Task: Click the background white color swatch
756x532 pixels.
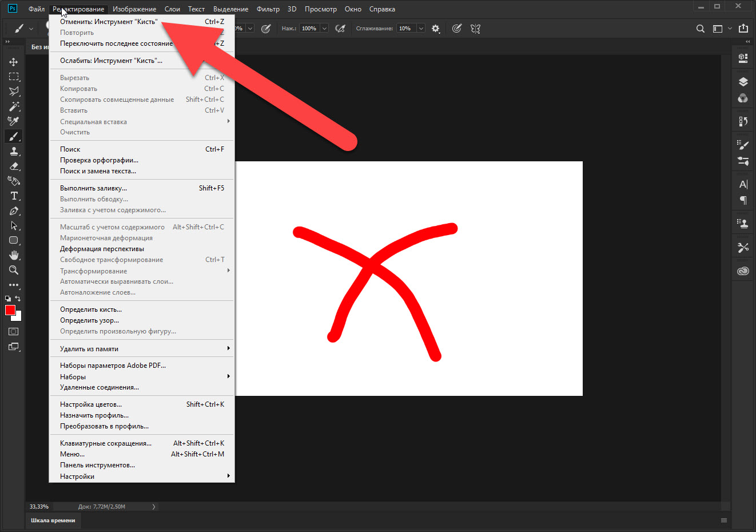Action: click(18, 317)
